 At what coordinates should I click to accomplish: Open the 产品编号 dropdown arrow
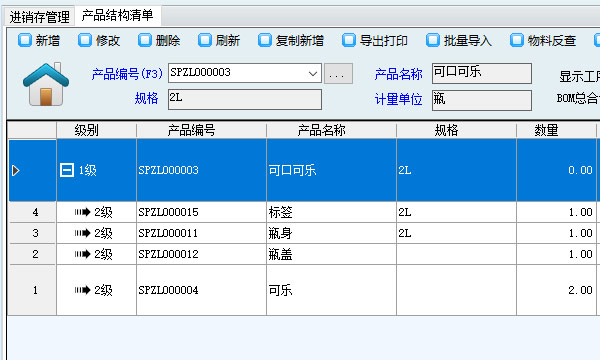(x=313, y=73)
